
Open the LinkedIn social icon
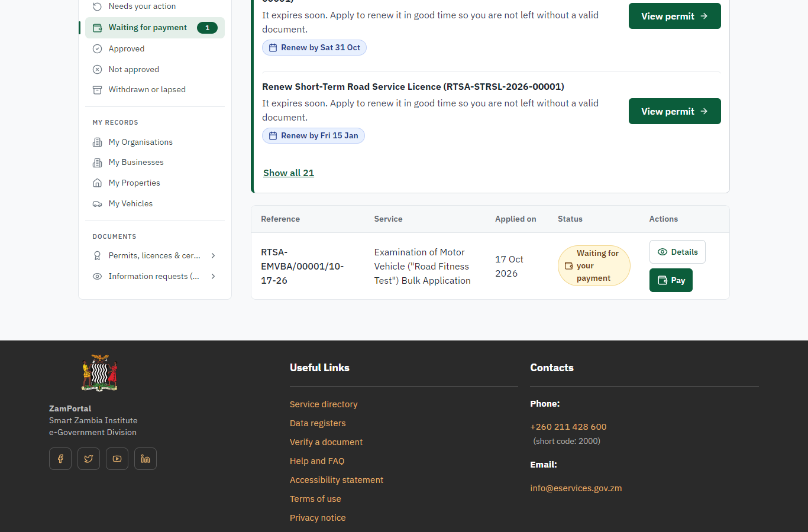146,459
